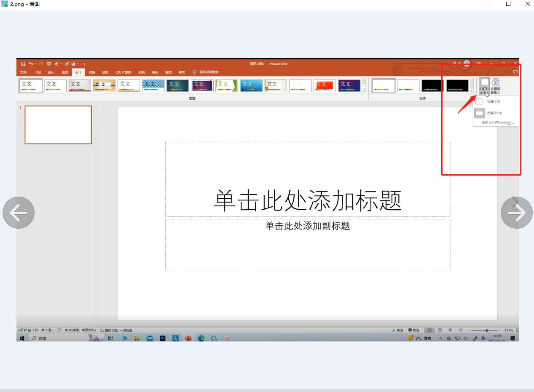
Task: Click the 中文(简体, 中国大陆) language indicator
Action: (80, 331)
